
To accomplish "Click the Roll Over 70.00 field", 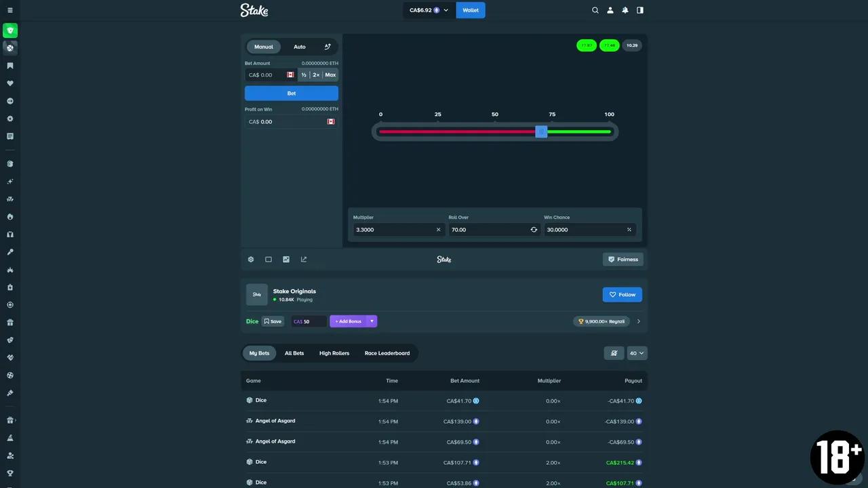I will pos(494,230).
